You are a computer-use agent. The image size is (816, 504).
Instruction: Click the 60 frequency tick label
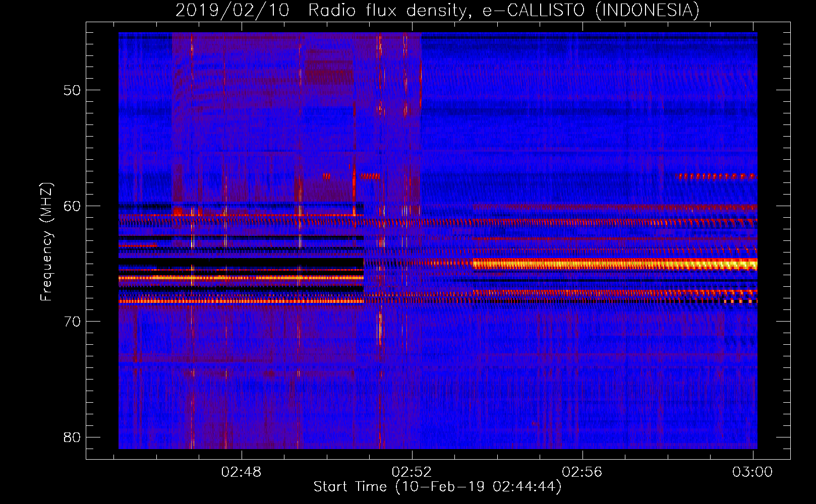(x=72, y=206)
